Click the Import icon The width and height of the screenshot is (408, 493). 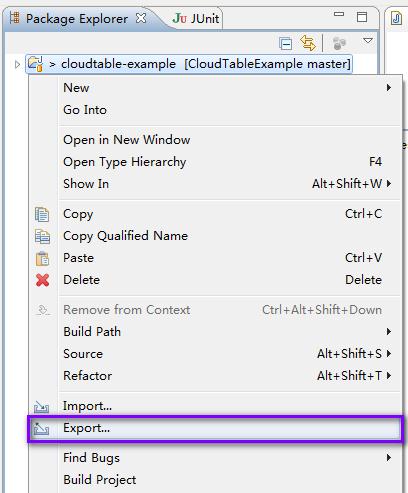41,407
